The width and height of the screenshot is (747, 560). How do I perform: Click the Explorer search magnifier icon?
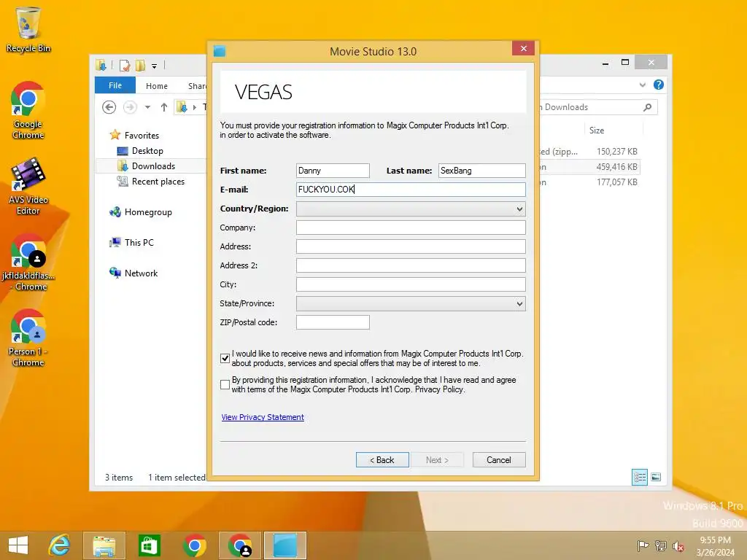[648, 107]
